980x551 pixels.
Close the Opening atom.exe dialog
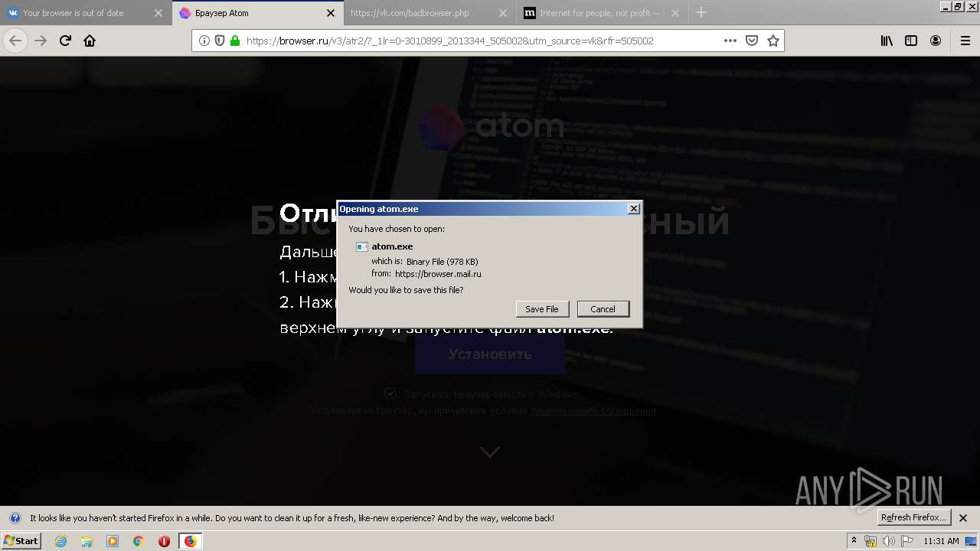pyautogui.click(x=633, y=209)
